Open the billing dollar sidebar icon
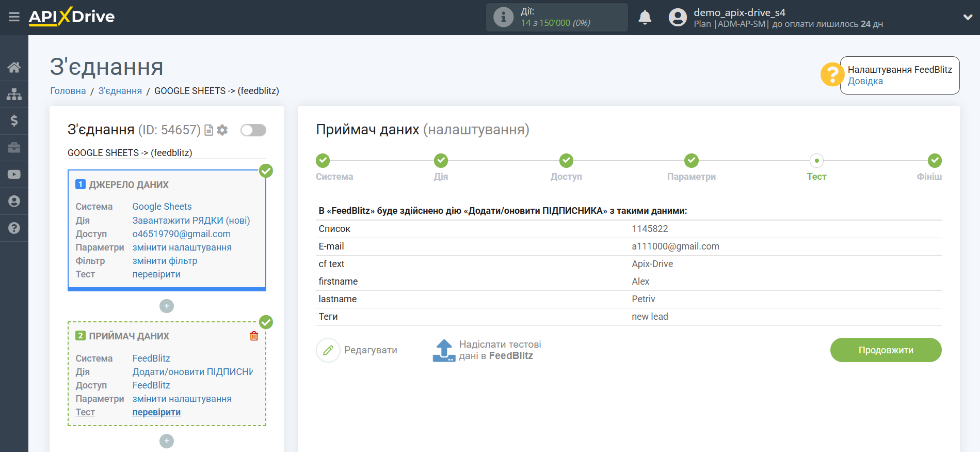 tap(14, 121)
